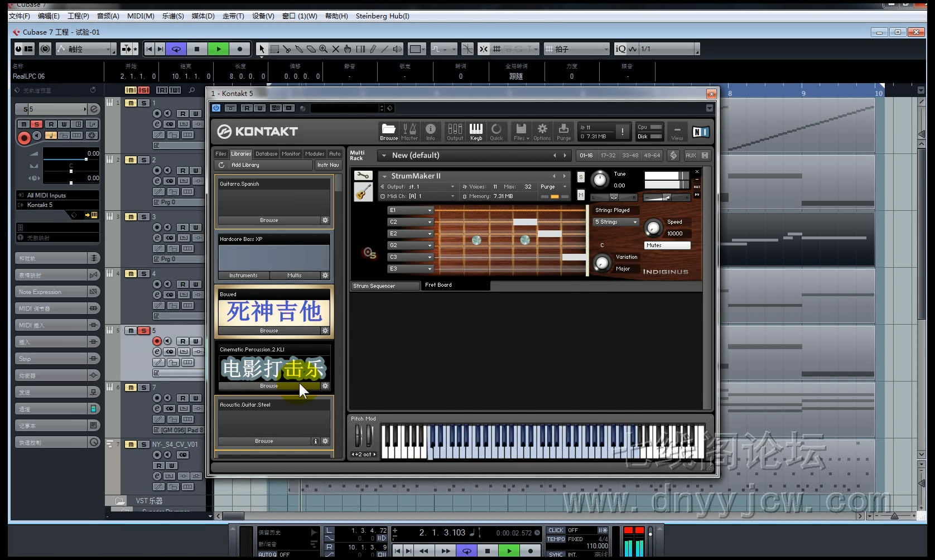Adjust the Speed knob
This screenshot has width=935, height=560.
pos(653,228)
